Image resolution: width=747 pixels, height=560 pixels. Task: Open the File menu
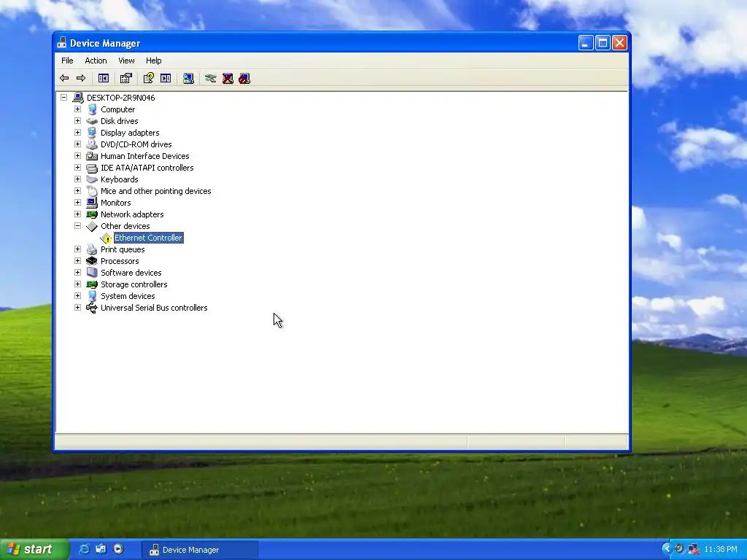click(67, 61)
